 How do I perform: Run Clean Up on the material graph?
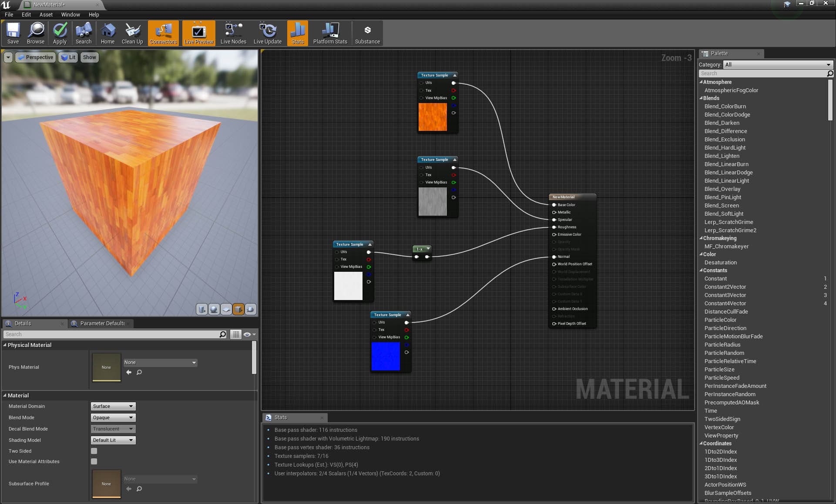coord(132,33)
